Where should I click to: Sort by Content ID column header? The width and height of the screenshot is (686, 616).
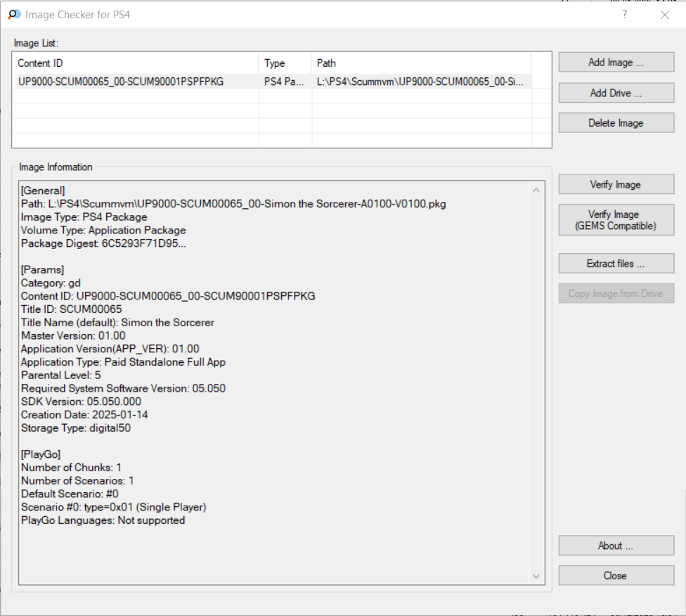(x=136, y=63)
